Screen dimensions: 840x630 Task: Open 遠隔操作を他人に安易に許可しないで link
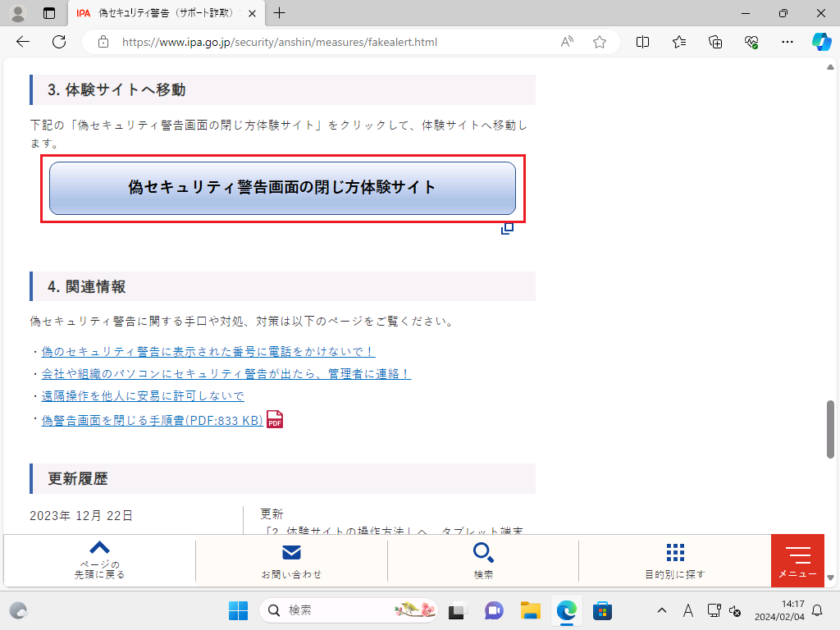(143, 395)
